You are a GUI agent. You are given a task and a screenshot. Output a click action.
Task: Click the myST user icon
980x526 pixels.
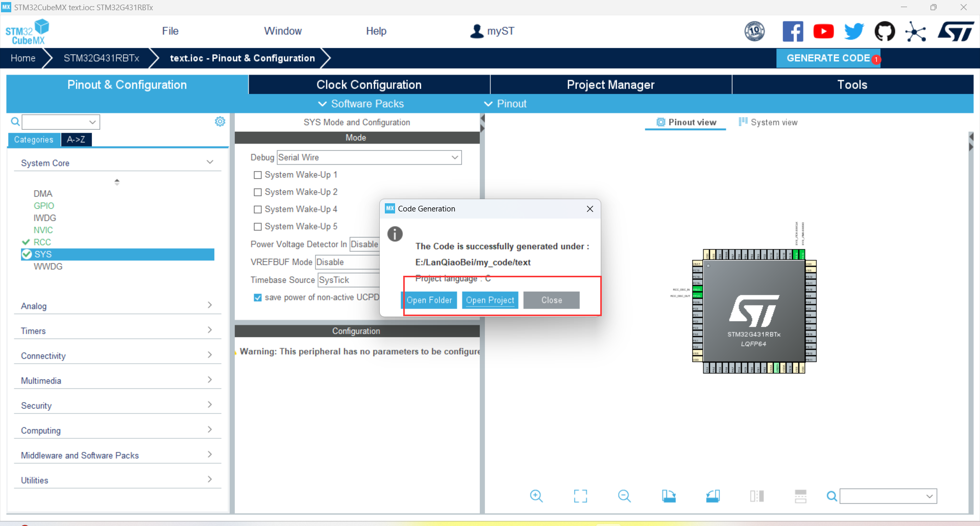(x=477, y=31)
